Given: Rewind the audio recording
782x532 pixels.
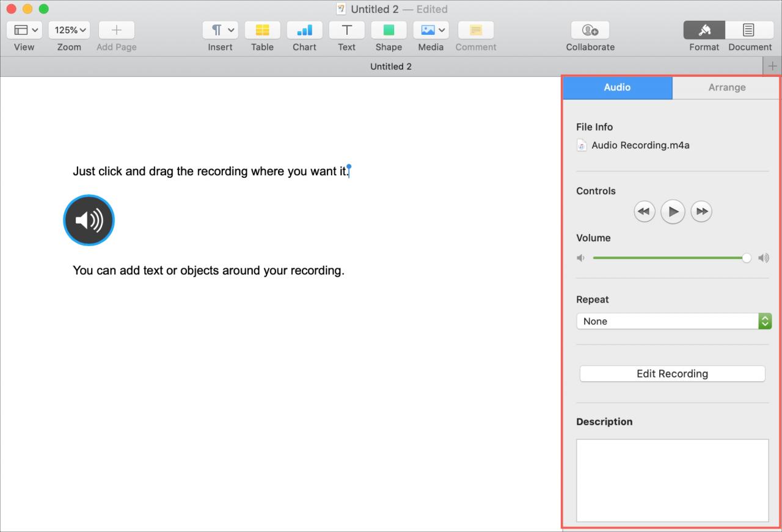Looking at the screenshot, I should (x=644, y=212).
